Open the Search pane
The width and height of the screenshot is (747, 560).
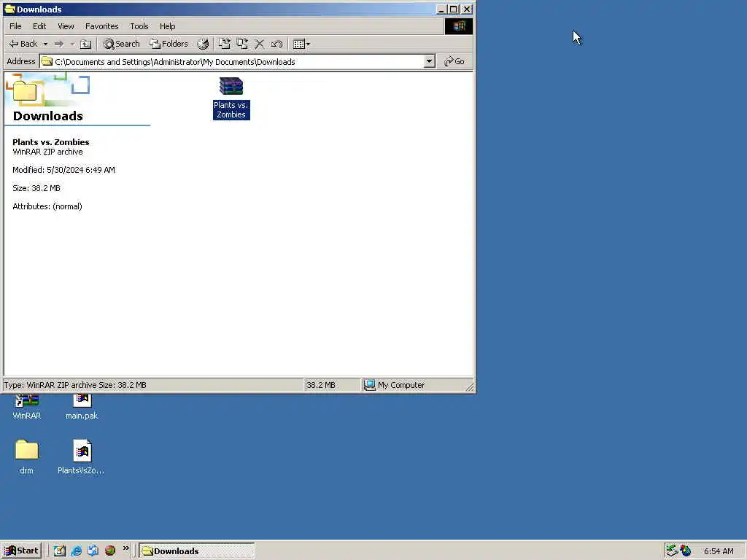click(122, 44)
